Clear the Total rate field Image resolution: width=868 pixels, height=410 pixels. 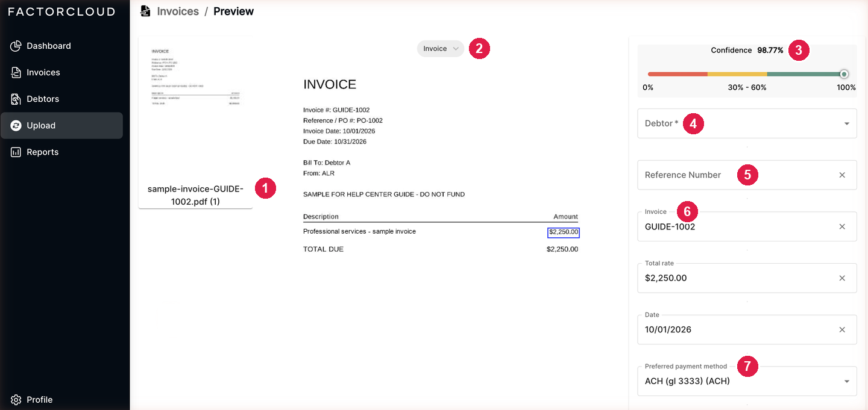[842, 278]
